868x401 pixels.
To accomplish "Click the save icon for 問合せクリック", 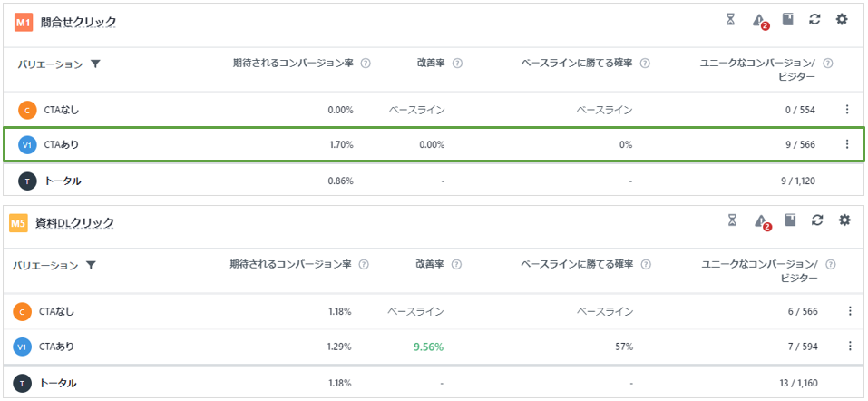I will pyautogui.click(x=788, y=20).
